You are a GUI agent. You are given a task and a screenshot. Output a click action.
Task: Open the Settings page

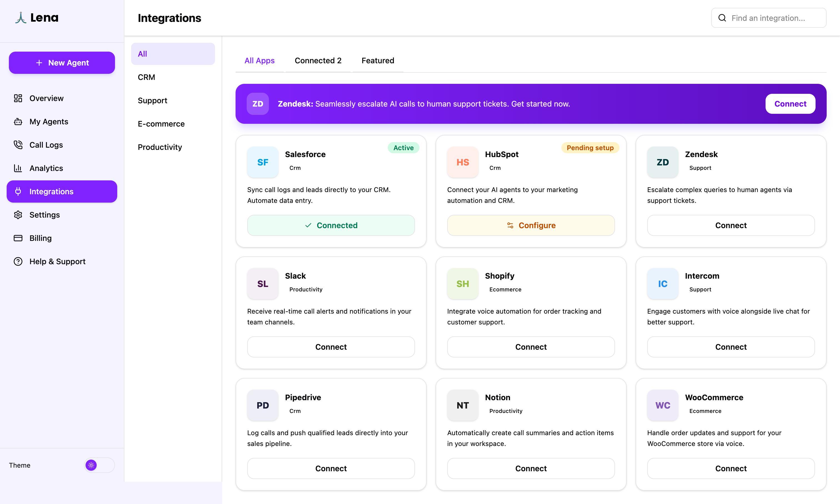tap(62, 215)
